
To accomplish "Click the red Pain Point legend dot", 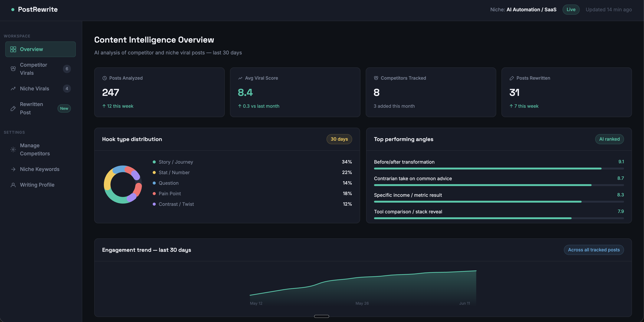I will click(x=154, y=194).
